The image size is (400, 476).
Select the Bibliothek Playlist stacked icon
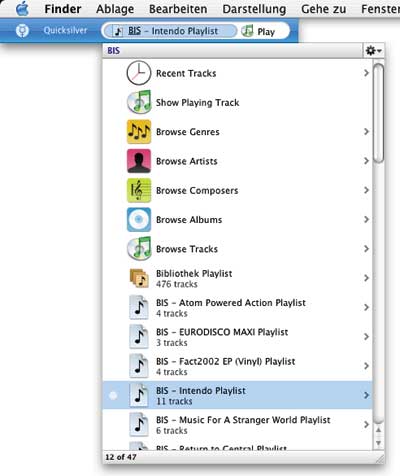[x=139, y=278]
